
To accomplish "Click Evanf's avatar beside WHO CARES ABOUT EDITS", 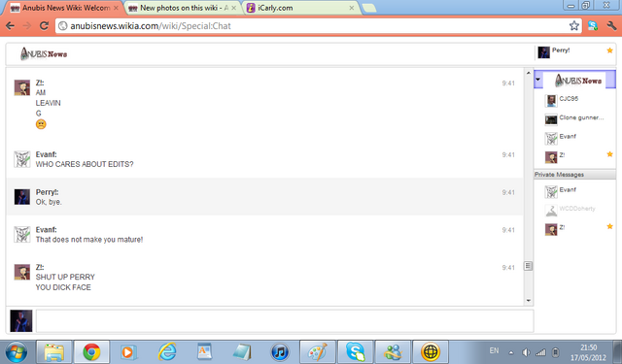I will [21, 159].
